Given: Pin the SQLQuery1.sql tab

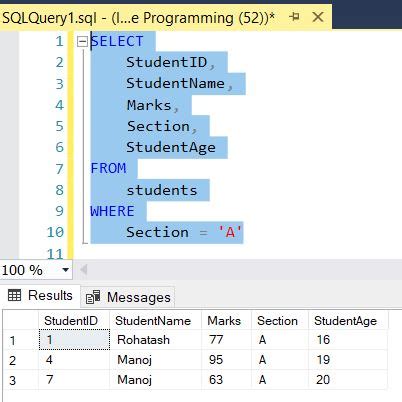Looking at the screenshot, I should (294, 17).
